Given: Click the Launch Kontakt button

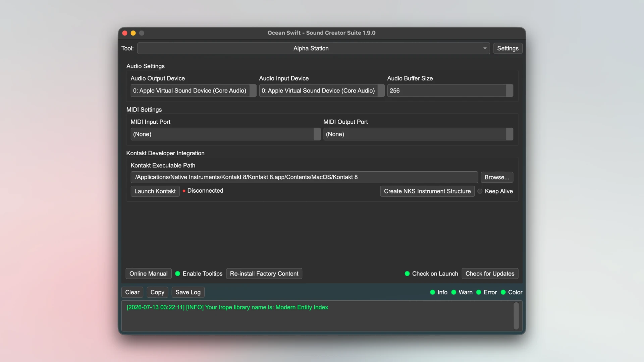Looking at the screenshot, I should 155,191.
